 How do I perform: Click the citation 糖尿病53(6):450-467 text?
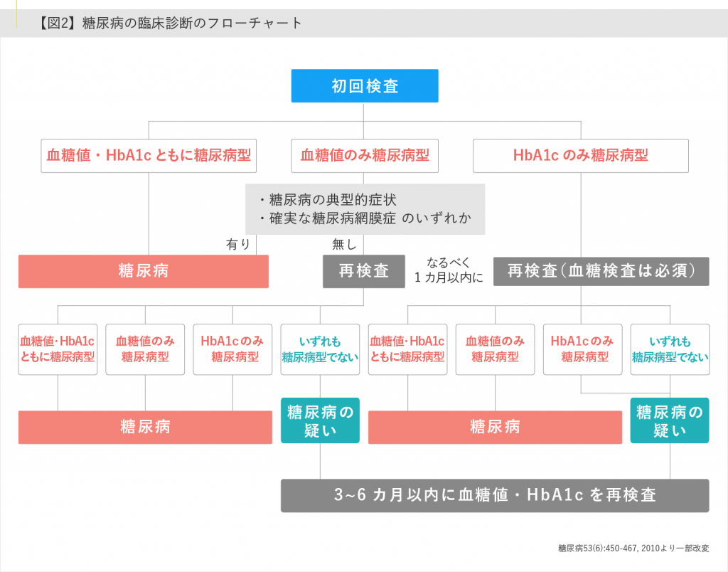click(x=633, y=549)
